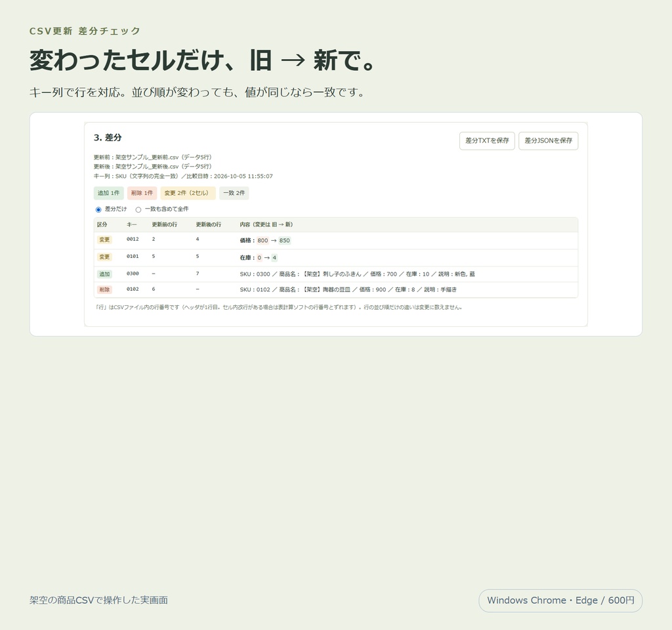Click 更新後の行 value 7 for 0300
The width and height of the screenshot is (672, 630).
(197, 274)
